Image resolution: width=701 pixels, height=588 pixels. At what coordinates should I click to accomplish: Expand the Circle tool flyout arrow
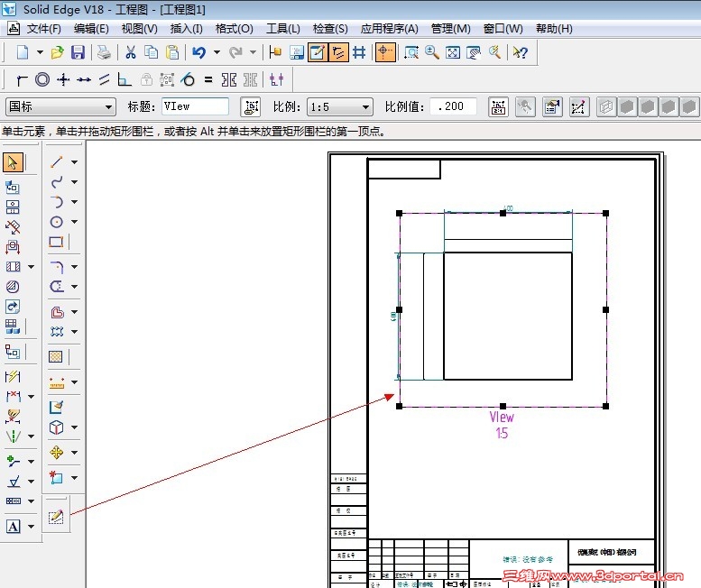(x=75, y=222)
